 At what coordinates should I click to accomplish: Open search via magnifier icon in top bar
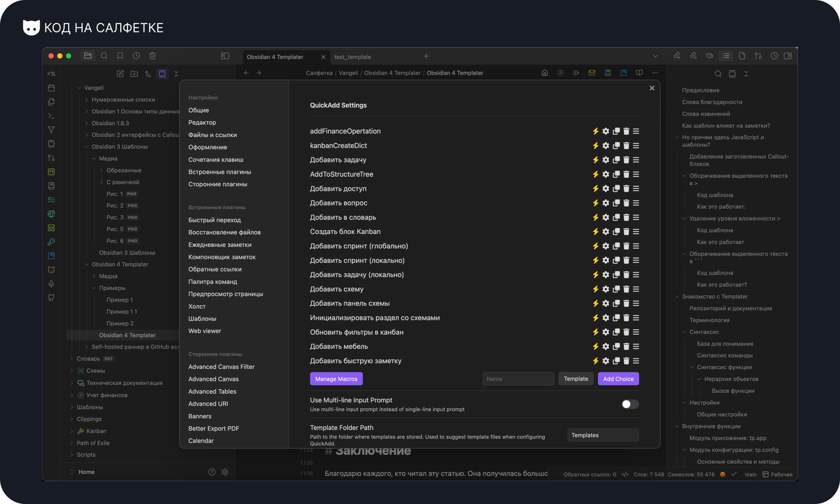point(104,56)
